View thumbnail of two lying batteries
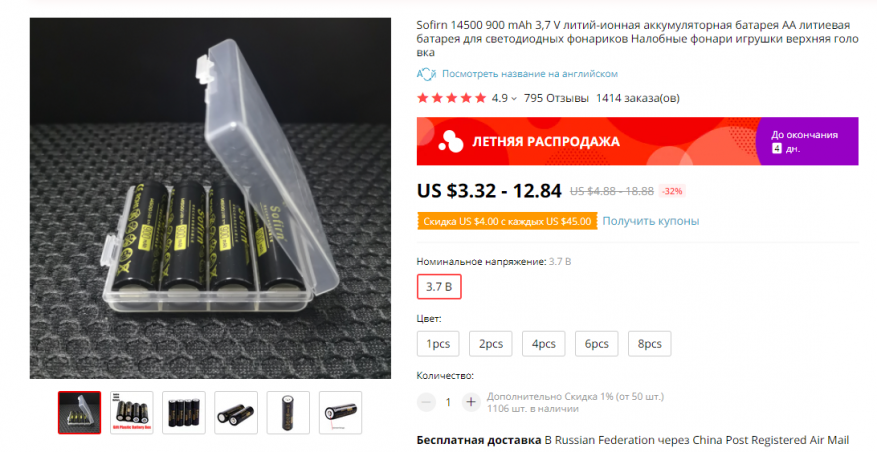 coord(236,413)
